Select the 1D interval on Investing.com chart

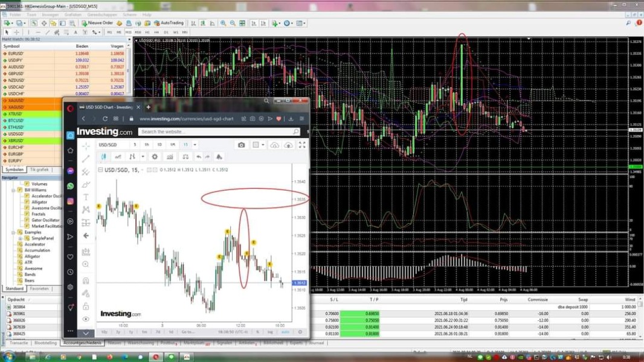coord(159,145)
